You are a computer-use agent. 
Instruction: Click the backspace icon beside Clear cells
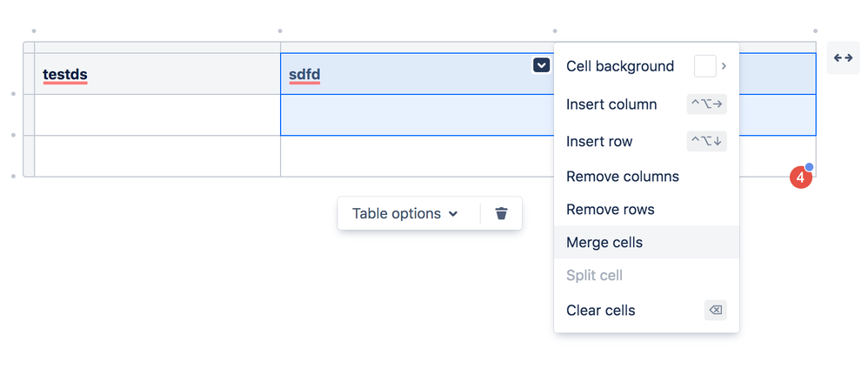click(715, 311)
